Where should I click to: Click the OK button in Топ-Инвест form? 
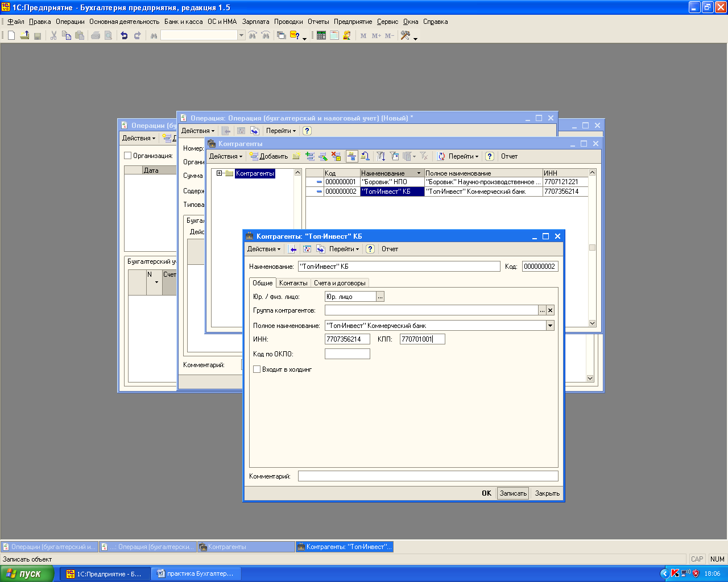[487, 493]
